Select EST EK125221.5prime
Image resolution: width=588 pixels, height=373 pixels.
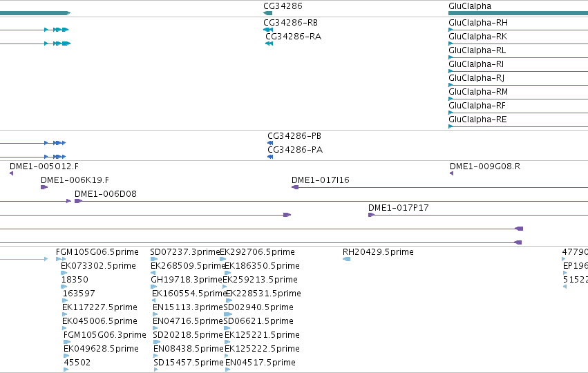click(262, 335)
